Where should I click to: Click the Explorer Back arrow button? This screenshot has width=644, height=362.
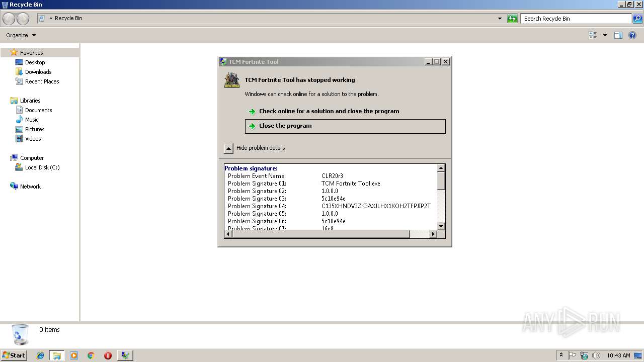coord(9,19)
